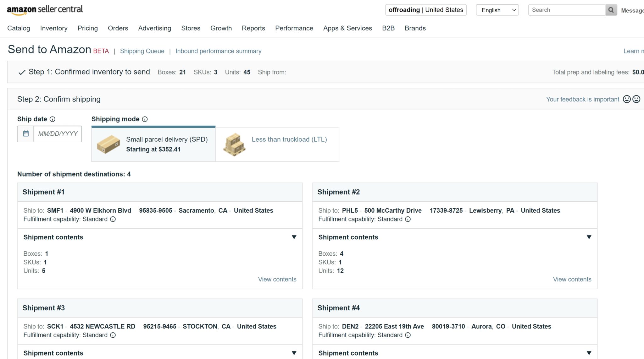This screenshot has height=359, width=644.
Task: Collapse Shipment #1 contents section
Action: [x=294, y=237]
